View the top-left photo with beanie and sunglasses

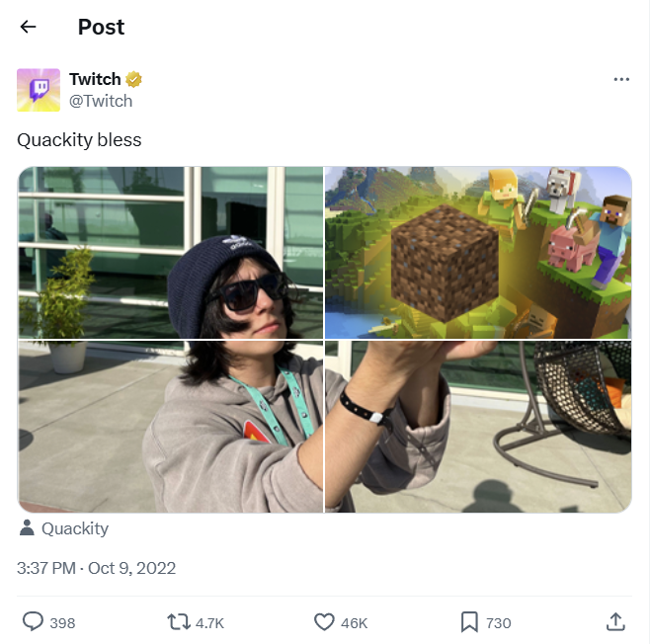(170, 253)
